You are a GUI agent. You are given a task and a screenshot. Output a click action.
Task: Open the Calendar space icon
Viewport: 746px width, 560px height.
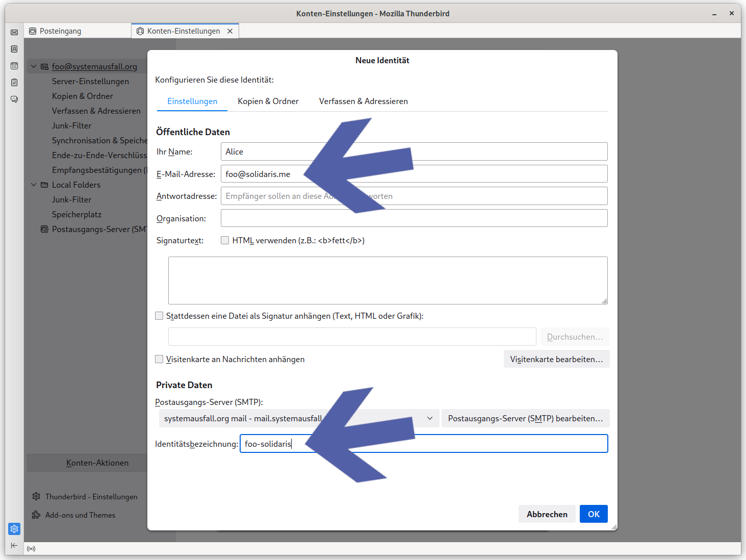(14, 66)
